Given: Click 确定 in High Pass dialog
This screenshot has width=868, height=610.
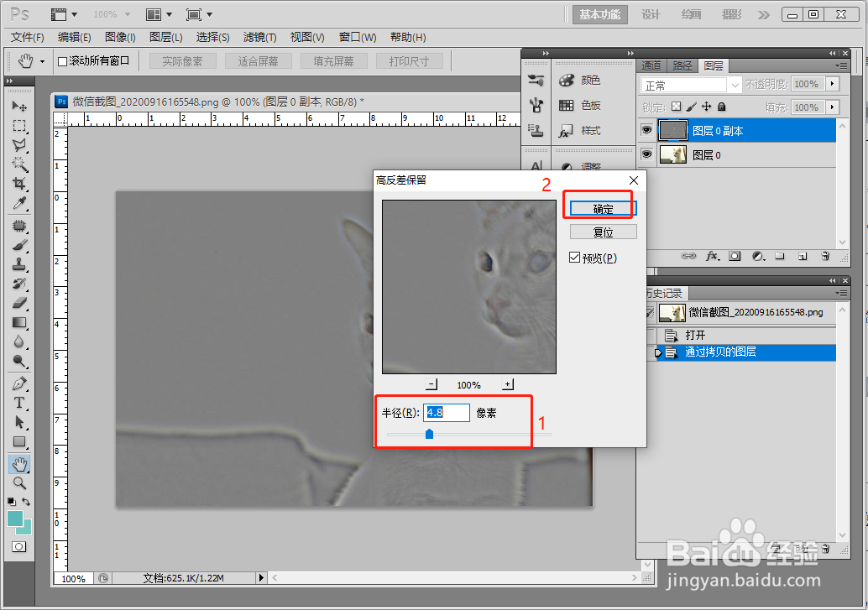Looking at the screenshot, I should 603,209.
